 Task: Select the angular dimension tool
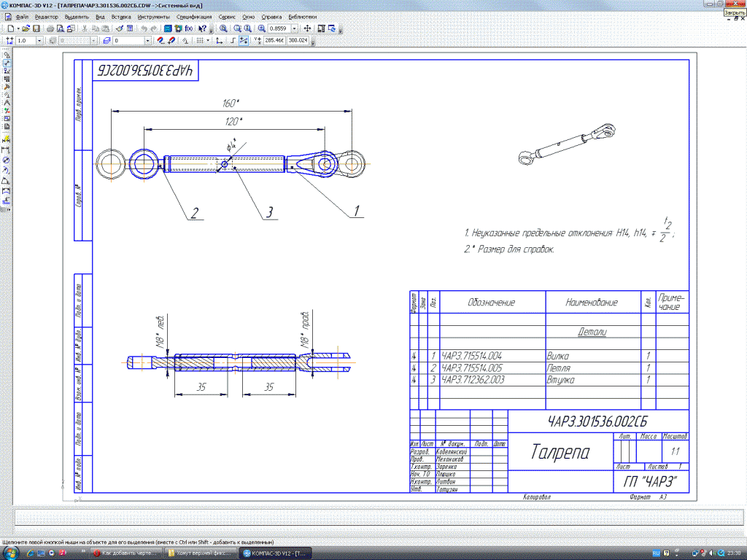(6, 181)
